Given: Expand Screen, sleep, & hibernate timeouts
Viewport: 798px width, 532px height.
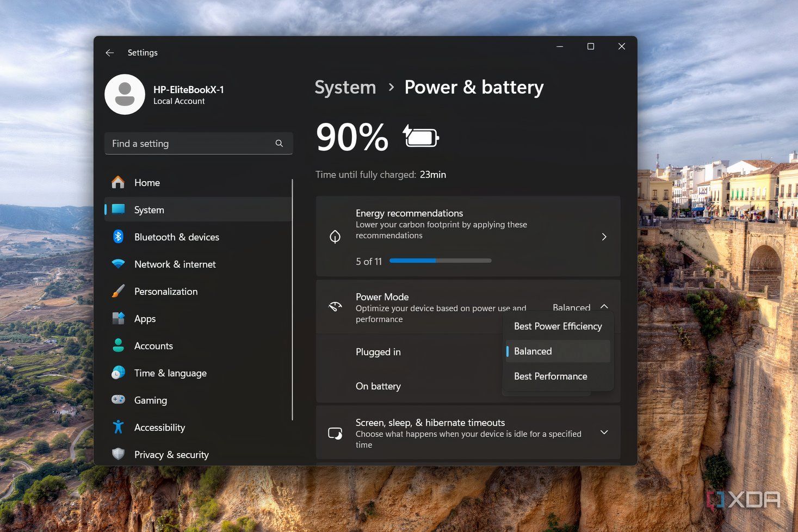Looking at the screenshot, I should [x=604, y=432].
